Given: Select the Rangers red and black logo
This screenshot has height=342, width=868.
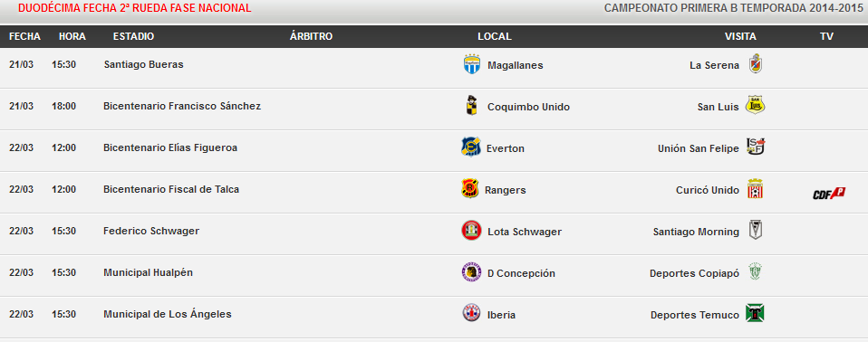Looking at the screenshot, I should click(470, 188).
